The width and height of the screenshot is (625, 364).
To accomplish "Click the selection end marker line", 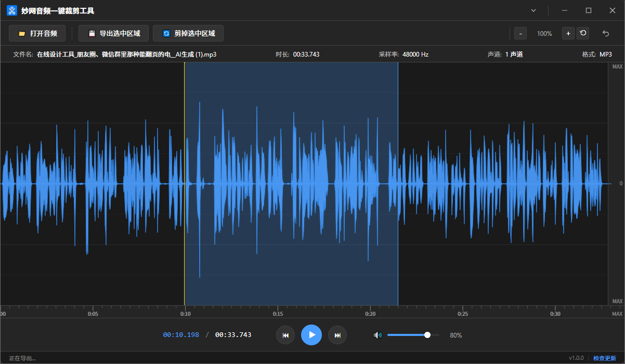I will (398, 184).
